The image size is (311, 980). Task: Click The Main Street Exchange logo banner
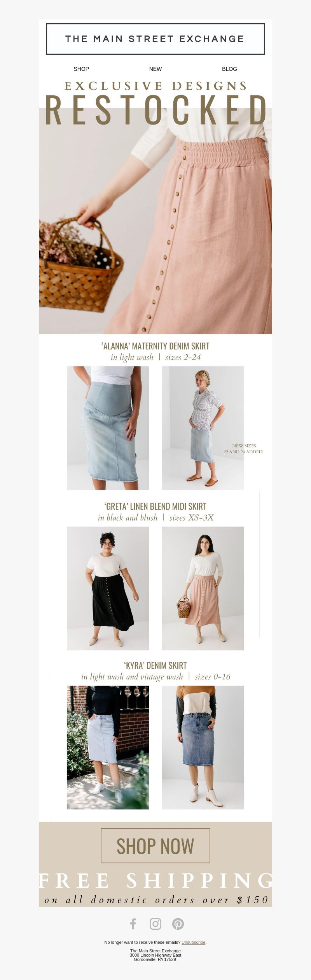click(x=155, y=39)
